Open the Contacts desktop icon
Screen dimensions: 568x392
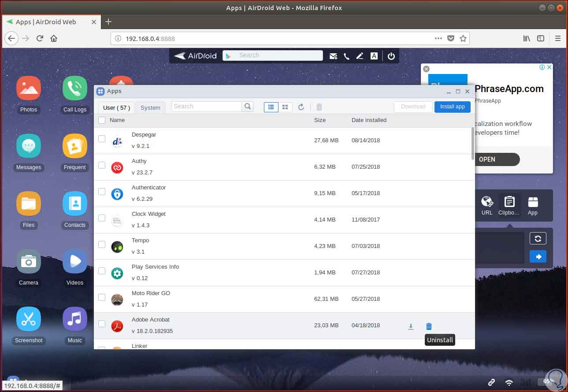[75, 204]
